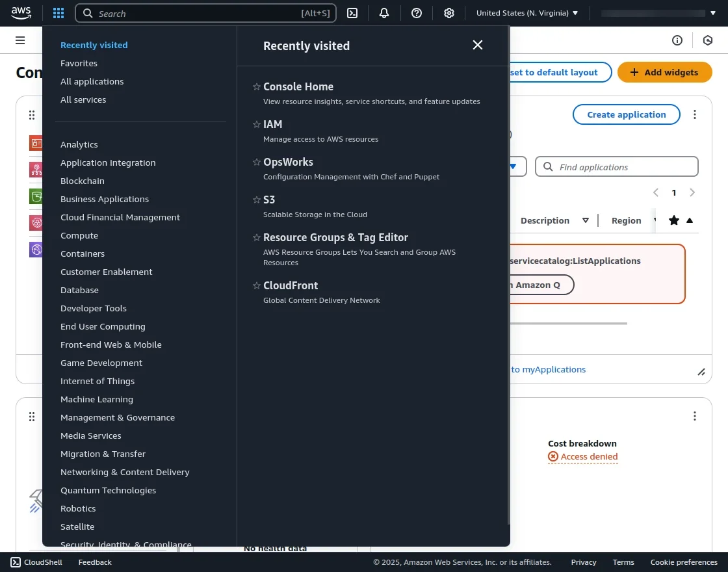Select All services menu item
Viewport: 728px width, 572px height.
(x=83, y=99)
